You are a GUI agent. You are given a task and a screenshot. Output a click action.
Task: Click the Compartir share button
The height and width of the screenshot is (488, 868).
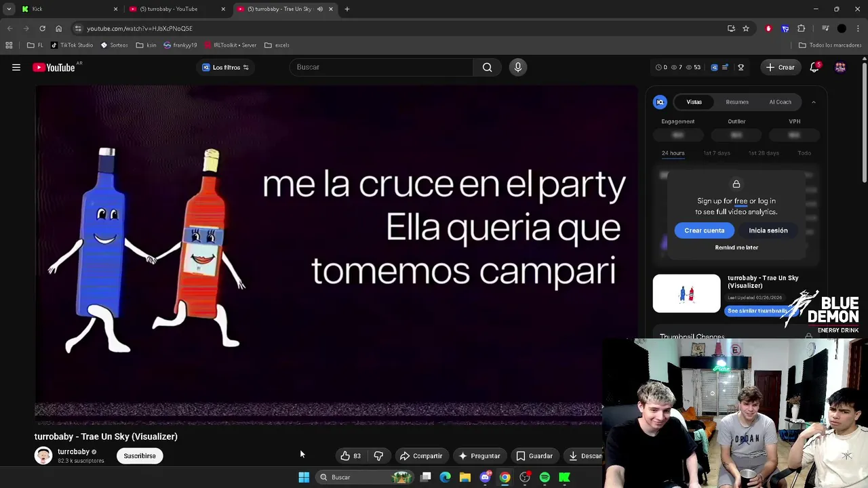coord(421,456)
